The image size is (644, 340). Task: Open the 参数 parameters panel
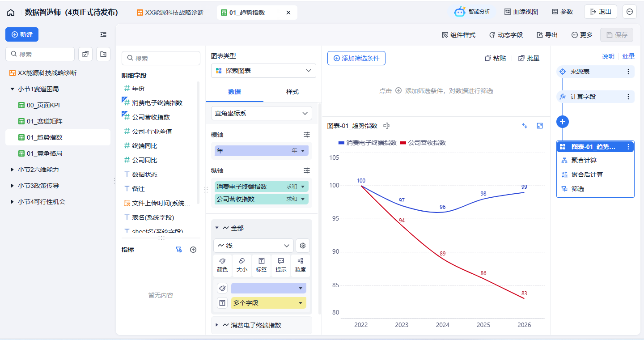[x=563, y=12]
